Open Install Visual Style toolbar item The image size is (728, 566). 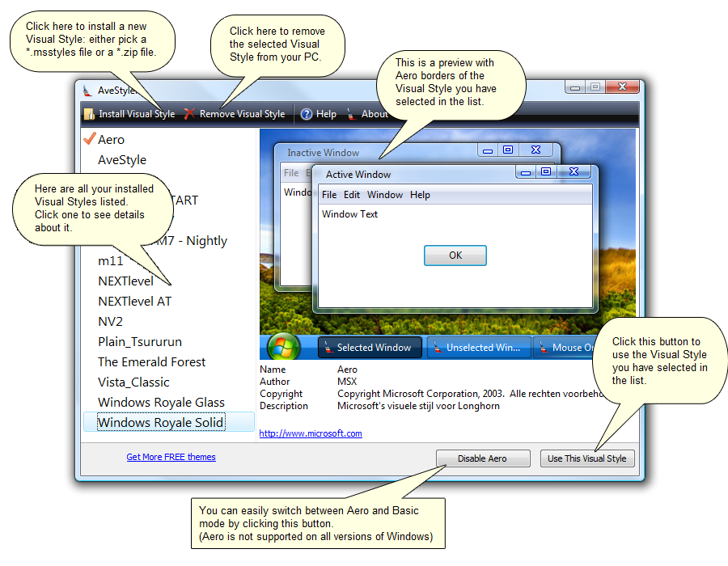pos(129,114)
